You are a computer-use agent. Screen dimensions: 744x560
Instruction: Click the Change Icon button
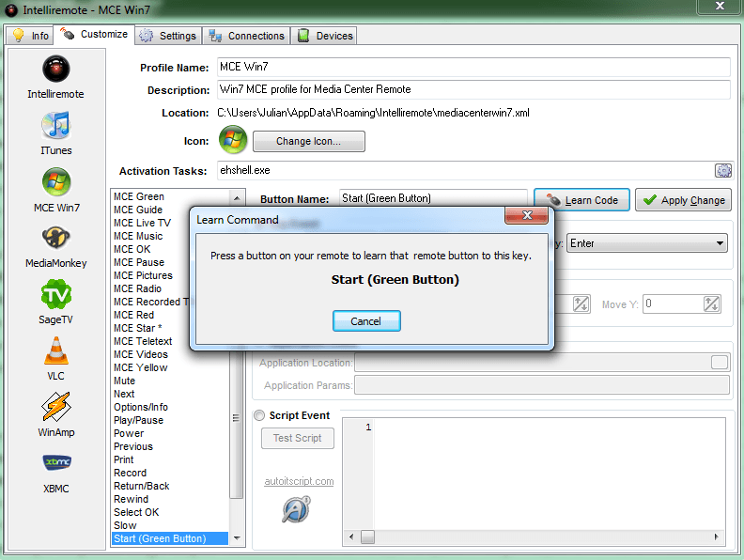(x=309, y=142)
